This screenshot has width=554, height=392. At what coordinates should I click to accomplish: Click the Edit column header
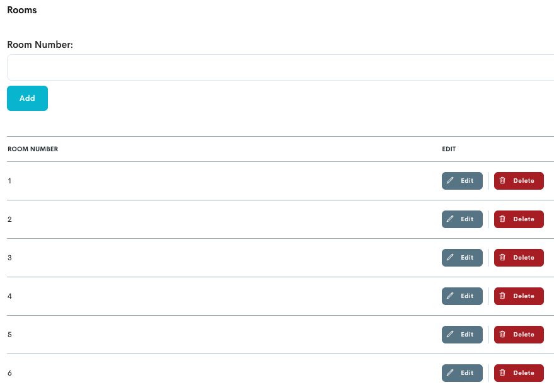pyautogui.click(x=449, y=149)
